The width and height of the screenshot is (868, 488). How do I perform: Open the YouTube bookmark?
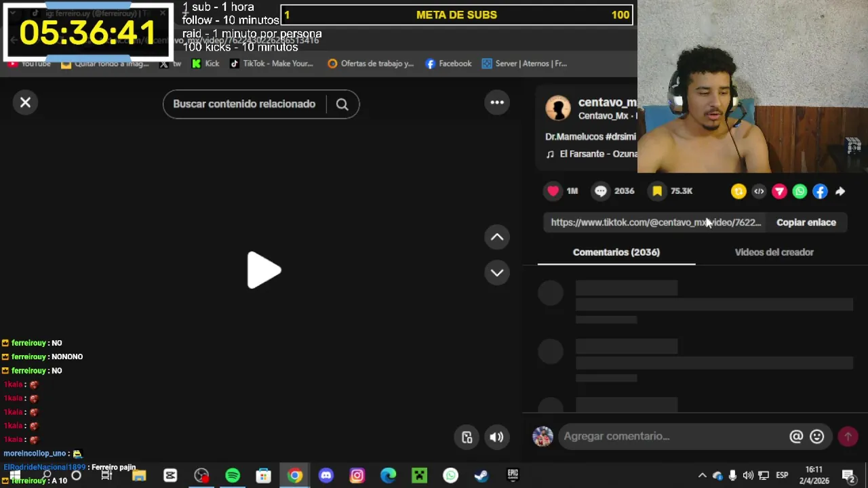tap(30, 64)
